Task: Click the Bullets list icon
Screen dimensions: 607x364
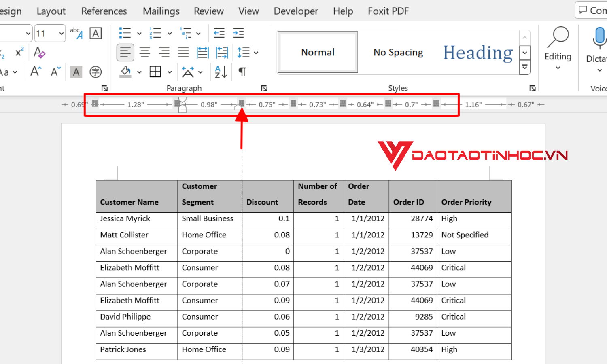Action: [x=125, y=33]
